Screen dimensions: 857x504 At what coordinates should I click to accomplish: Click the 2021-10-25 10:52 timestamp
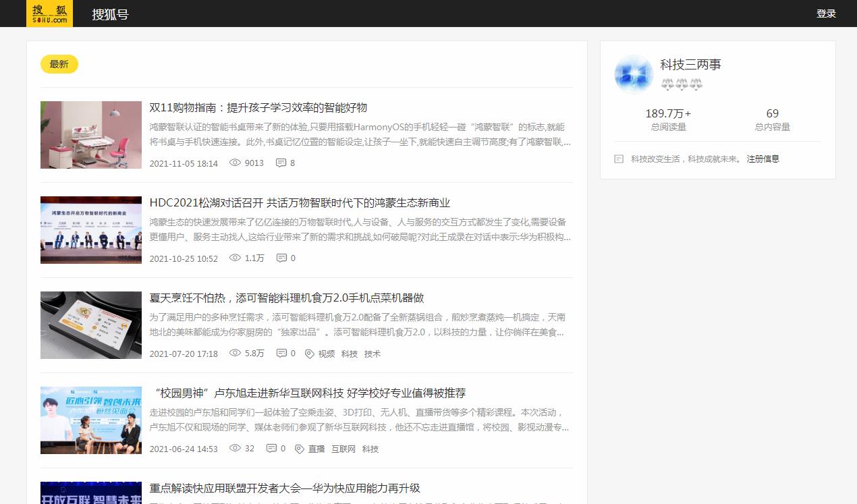pyautogui.click(x=184, y=258)
